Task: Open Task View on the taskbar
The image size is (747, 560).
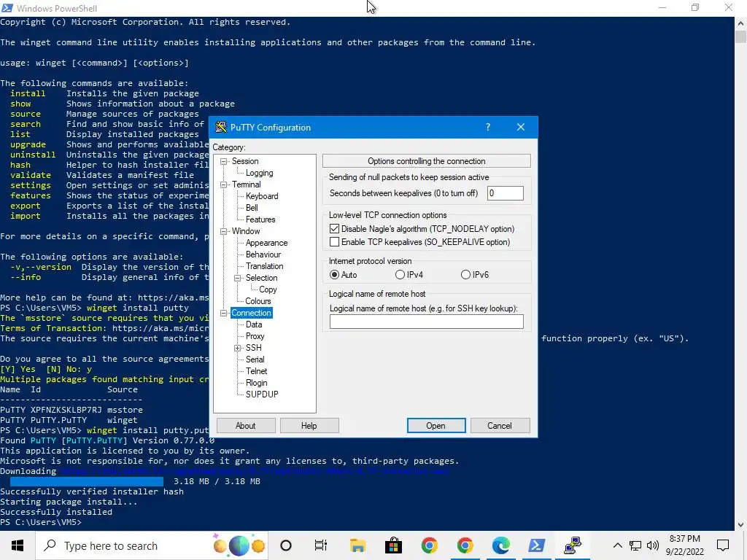Action: pos(321,545)
